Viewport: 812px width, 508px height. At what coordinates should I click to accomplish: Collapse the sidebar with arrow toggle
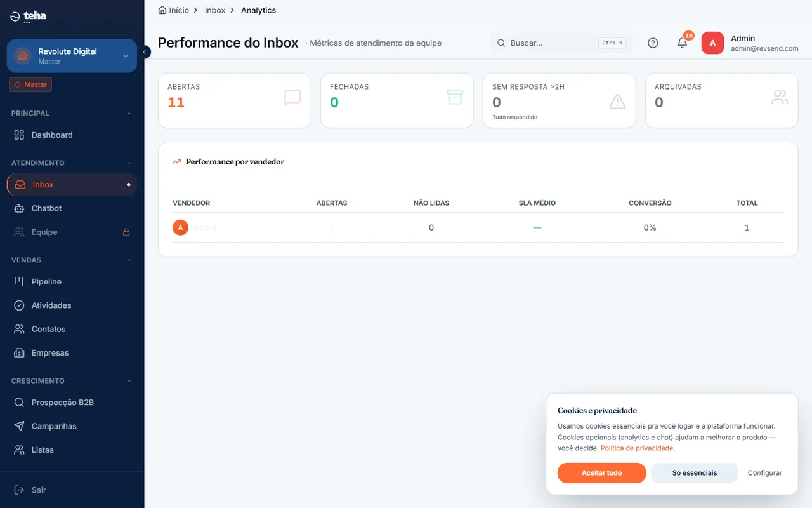145,52
